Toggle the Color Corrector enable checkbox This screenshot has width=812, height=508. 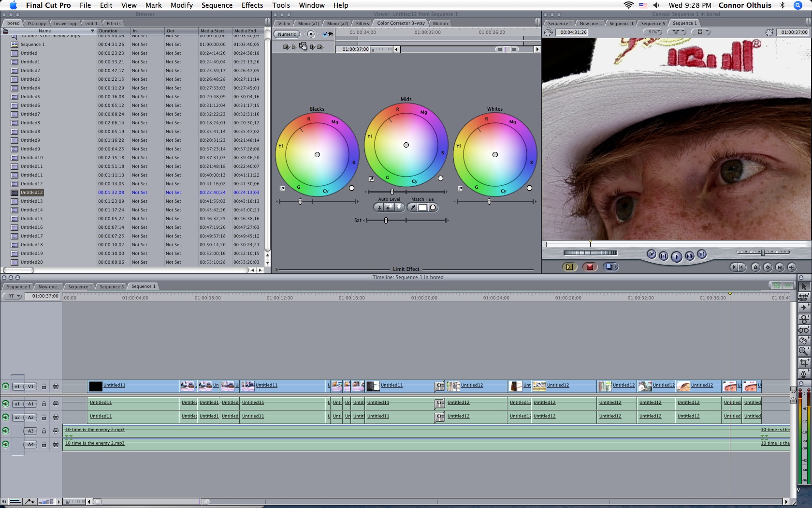pyautogui.click(x=325, y=34)
